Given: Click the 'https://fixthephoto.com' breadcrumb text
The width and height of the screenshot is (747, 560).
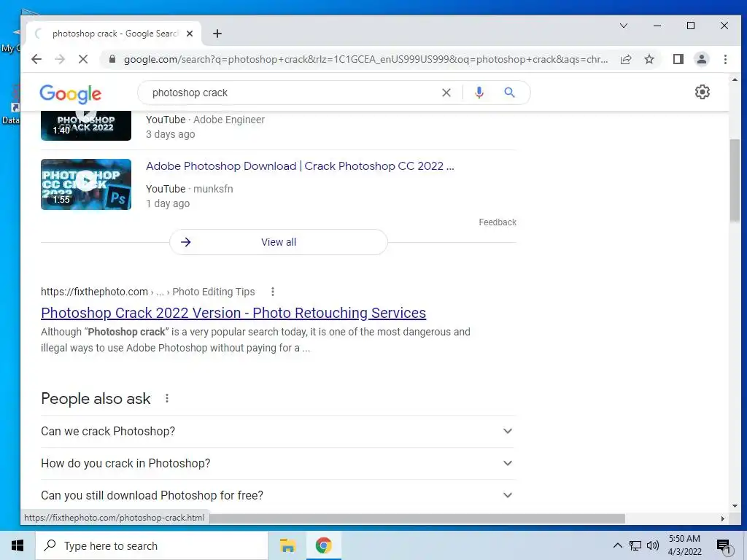Looking at the screenshot, I should [x=94, y=292].
